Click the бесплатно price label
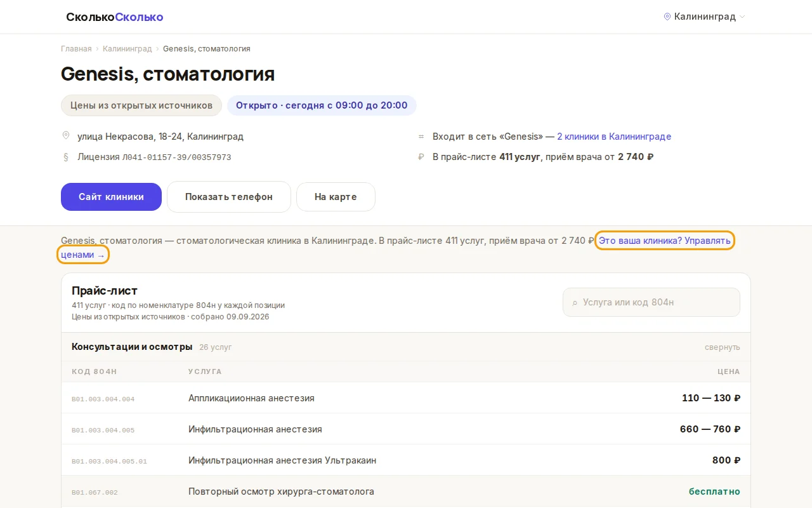Viewport: 812px width, 508px height. (714, 491)
